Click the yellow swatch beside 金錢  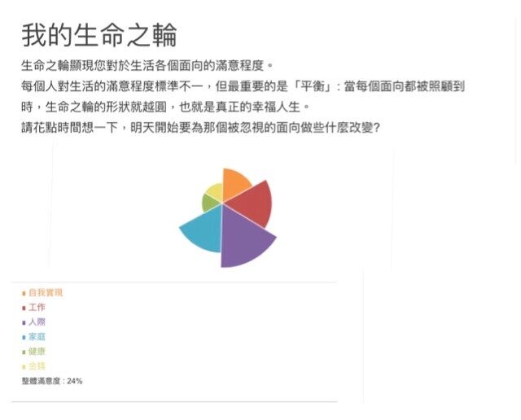point(24,367)
